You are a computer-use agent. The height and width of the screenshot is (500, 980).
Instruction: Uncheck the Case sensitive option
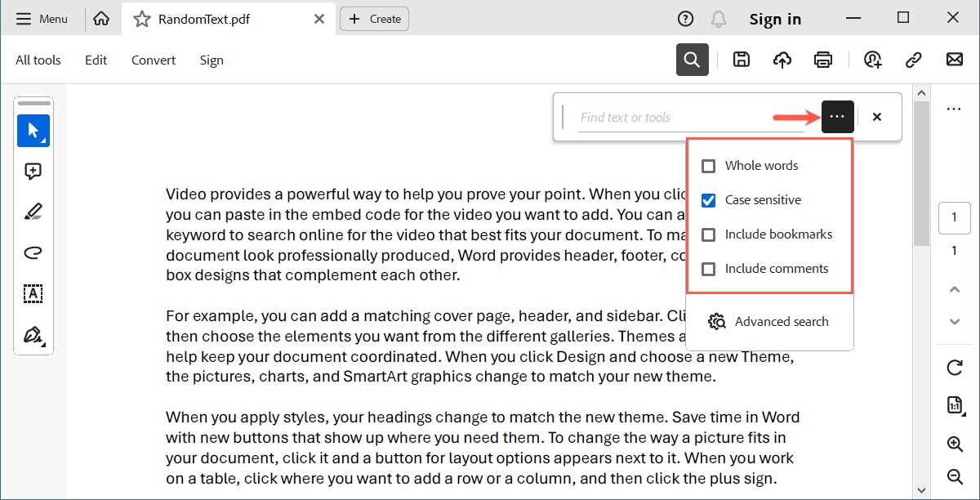click(708, 199)
